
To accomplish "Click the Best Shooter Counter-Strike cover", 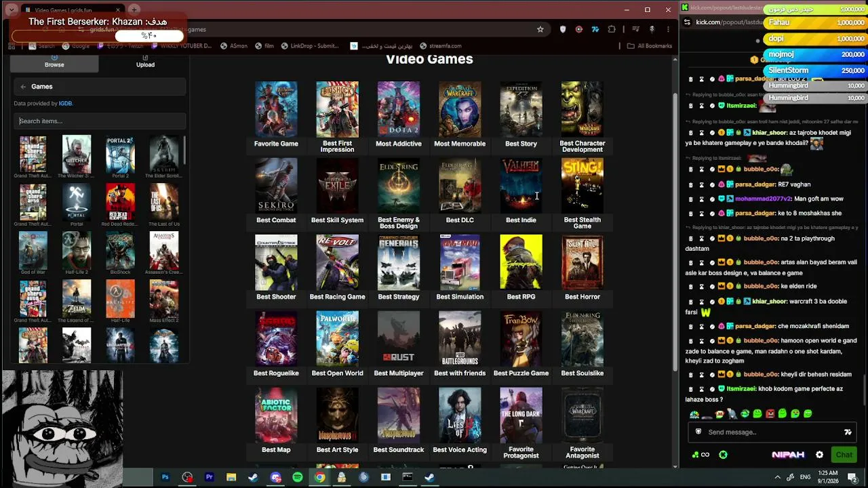I will point(276,262).
